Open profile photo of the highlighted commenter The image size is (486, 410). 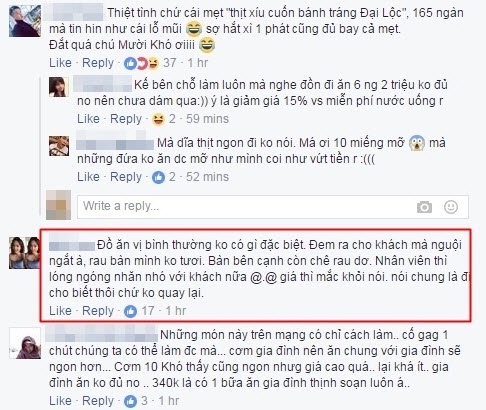pos(25,253)
